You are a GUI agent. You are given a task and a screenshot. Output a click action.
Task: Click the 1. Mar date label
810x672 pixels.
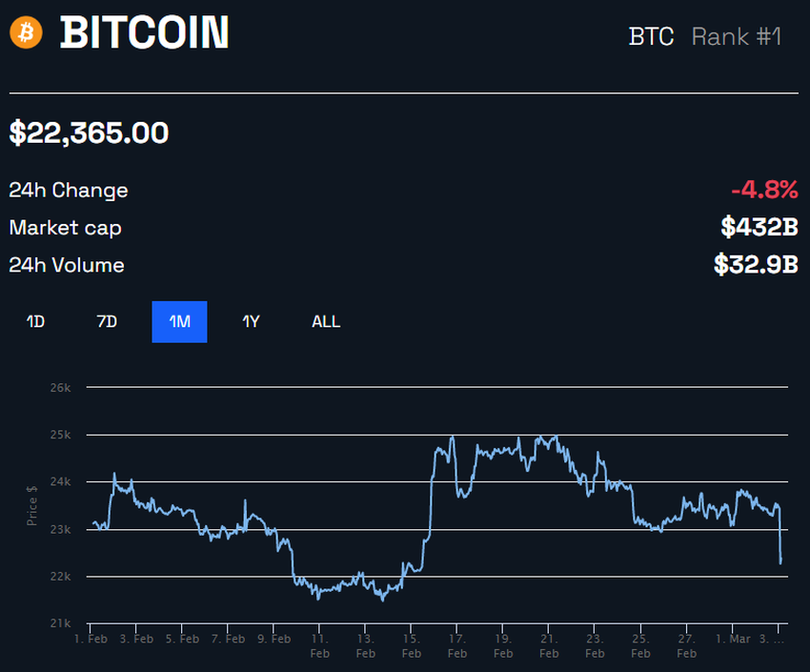click(735, 639)
